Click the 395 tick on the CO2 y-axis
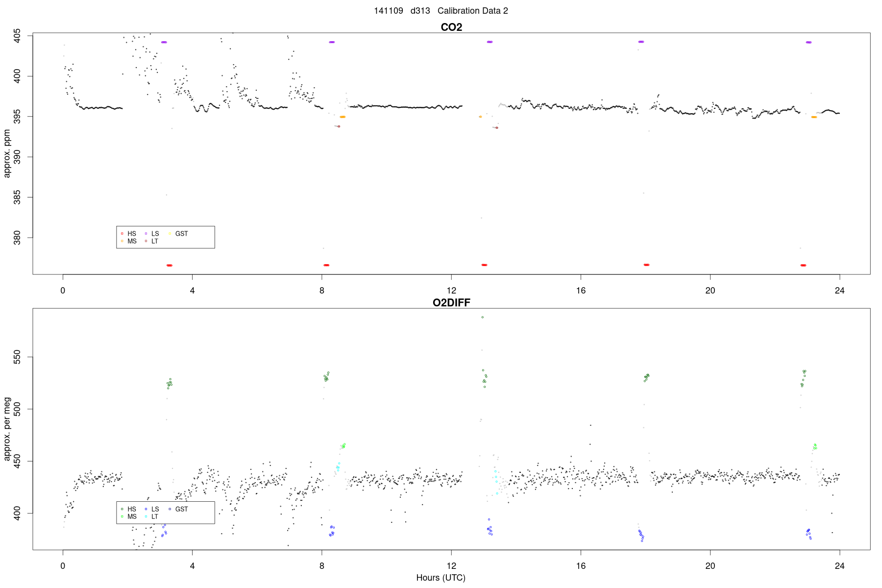The width and height of the screenshot is (882, 588). click(17, 117)
